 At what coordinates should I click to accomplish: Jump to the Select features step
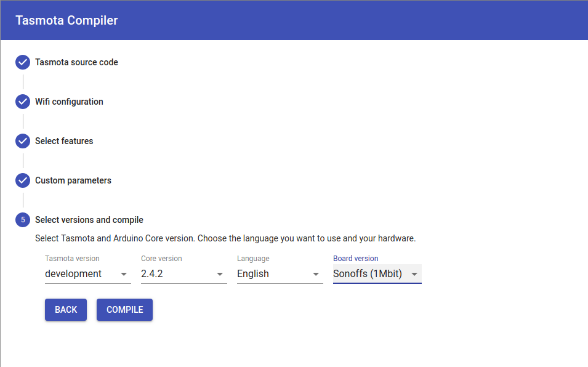point(64,141)
